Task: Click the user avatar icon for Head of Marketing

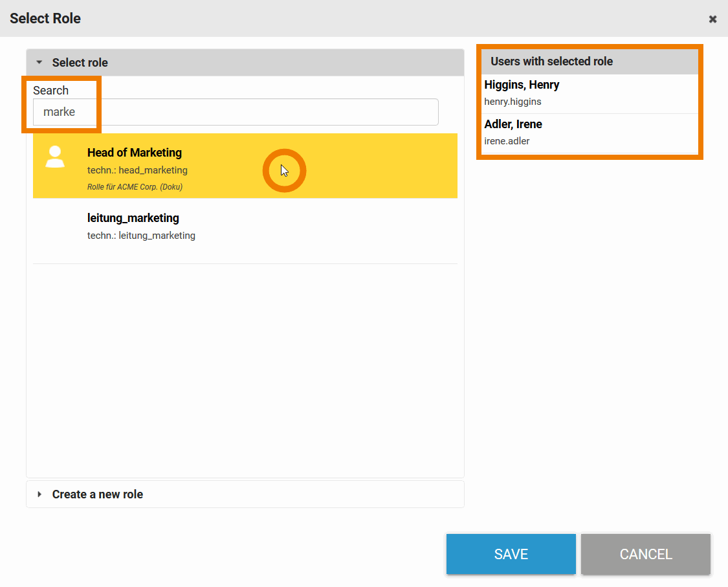Action: click(x=55, y=157)
